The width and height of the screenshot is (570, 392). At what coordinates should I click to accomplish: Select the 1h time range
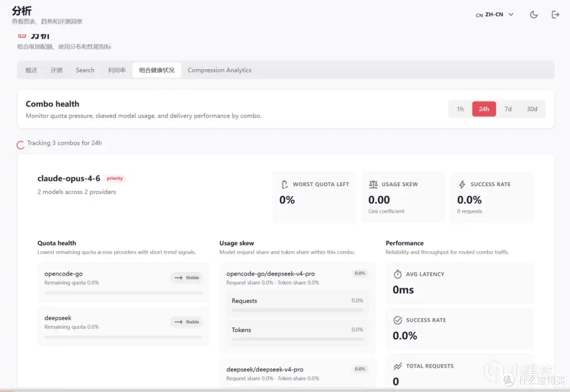460,109
